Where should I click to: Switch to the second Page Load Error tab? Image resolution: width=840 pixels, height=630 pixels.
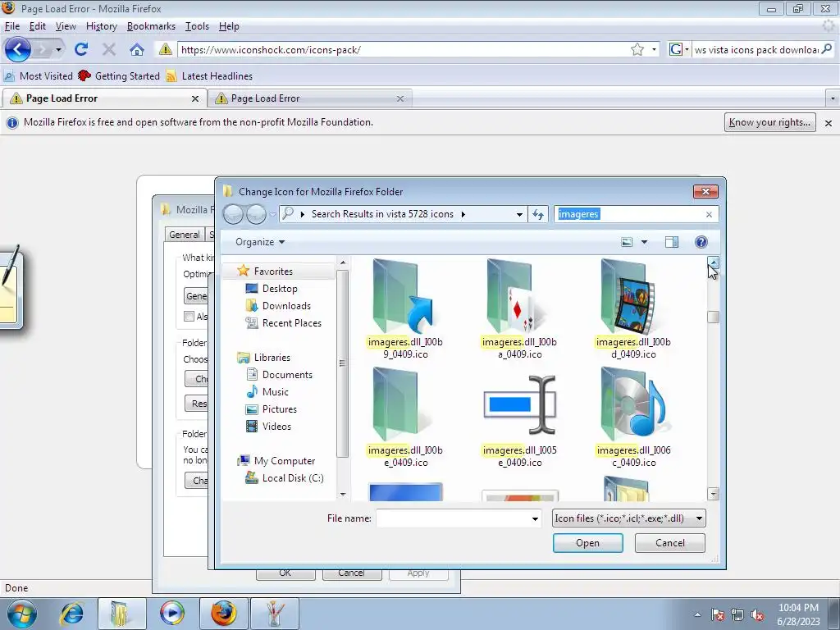(x=309, y=98)
